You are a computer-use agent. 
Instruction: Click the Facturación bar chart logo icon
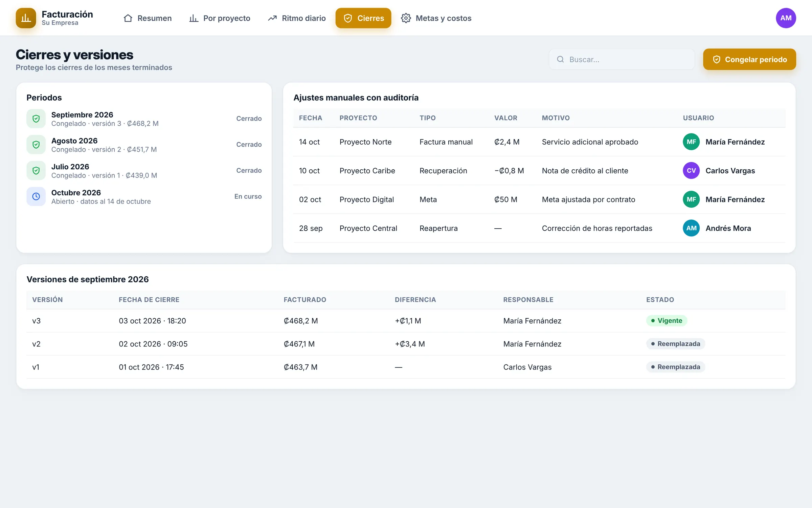tap(26, 18)
